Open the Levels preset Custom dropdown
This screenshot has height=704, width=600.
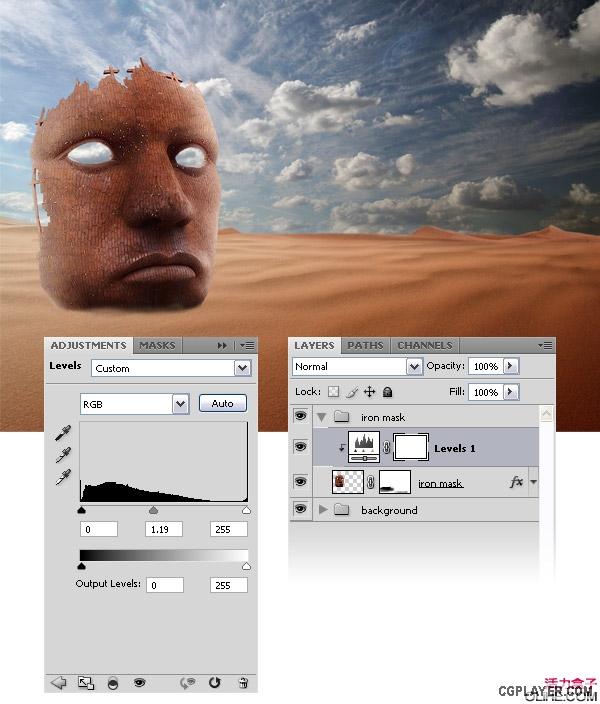tap(242, 368)
